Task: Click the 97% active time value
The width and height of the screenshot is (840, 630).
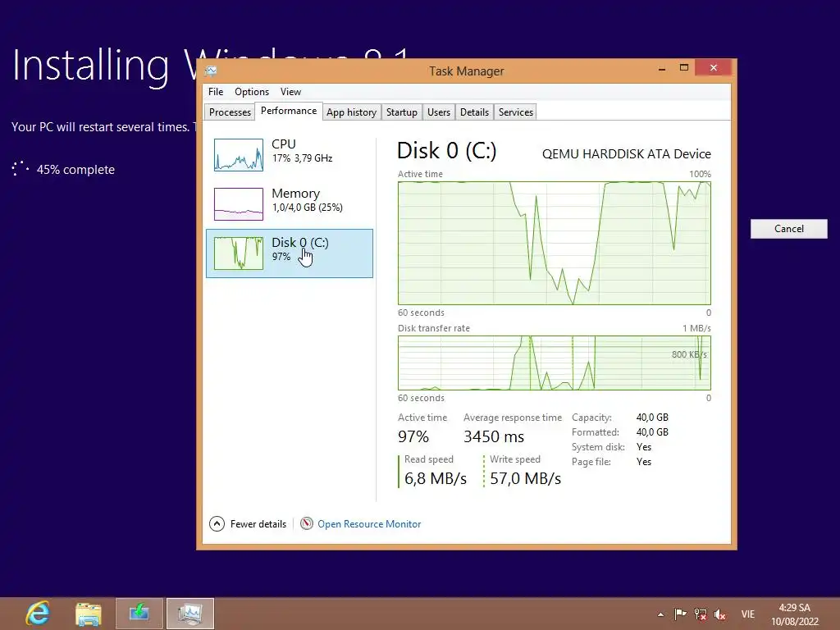Action: pos(413,436)
